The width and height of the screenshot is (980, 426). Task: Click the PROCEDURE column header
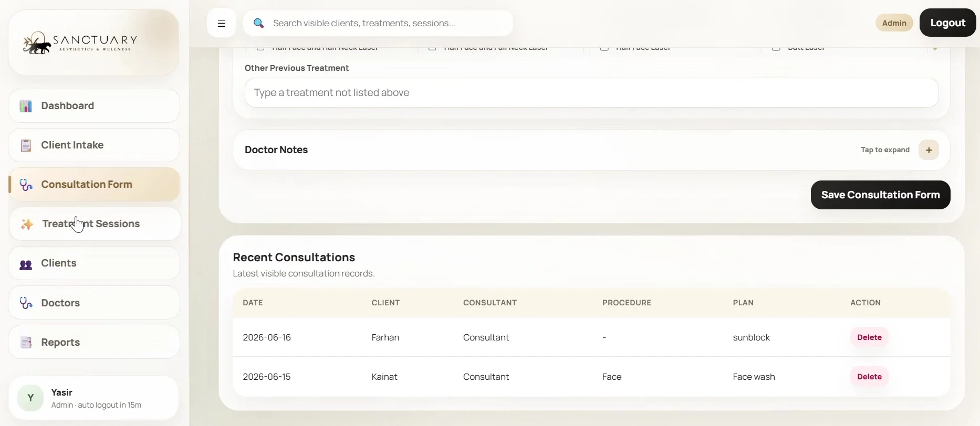(627, 303)
